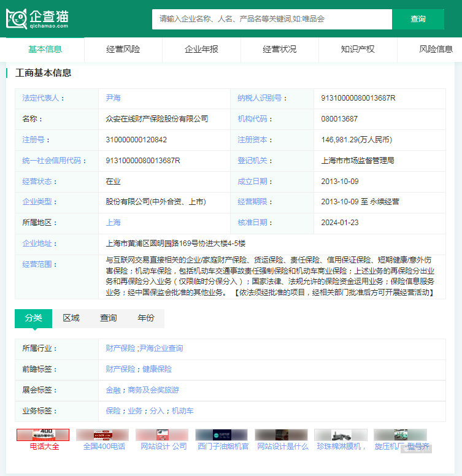Click the 机构代码 label link

(x=252, y=119)
